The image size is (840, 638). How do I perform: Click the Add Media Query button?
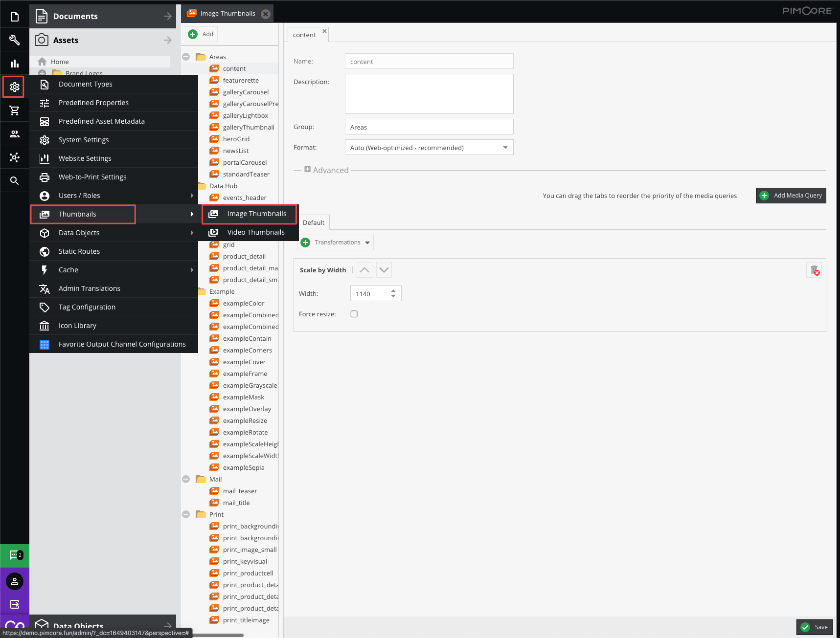[791, 196]
